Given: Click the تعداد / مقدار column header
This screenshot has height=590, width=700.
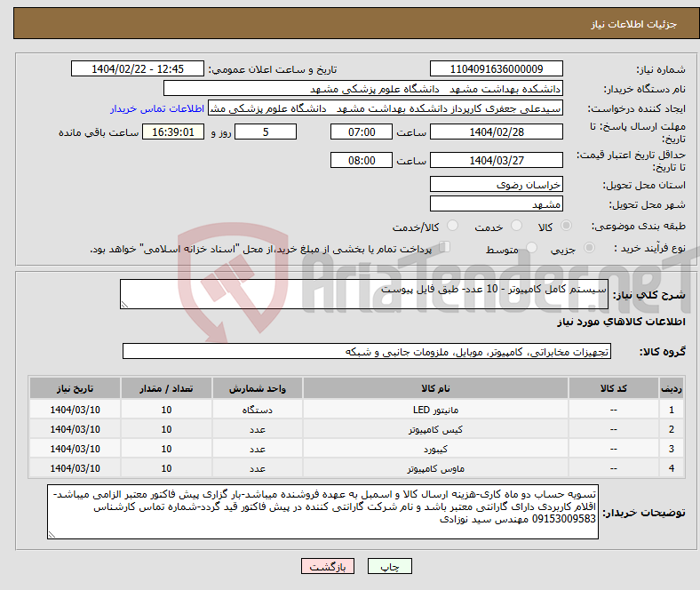Looking at the screenshot, I should (166, 388).
